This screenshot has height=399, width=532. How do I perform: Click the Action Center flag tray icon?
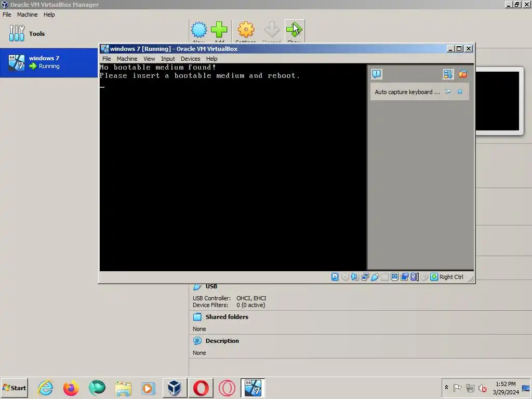pyautogui.click(x=457, y=388)
